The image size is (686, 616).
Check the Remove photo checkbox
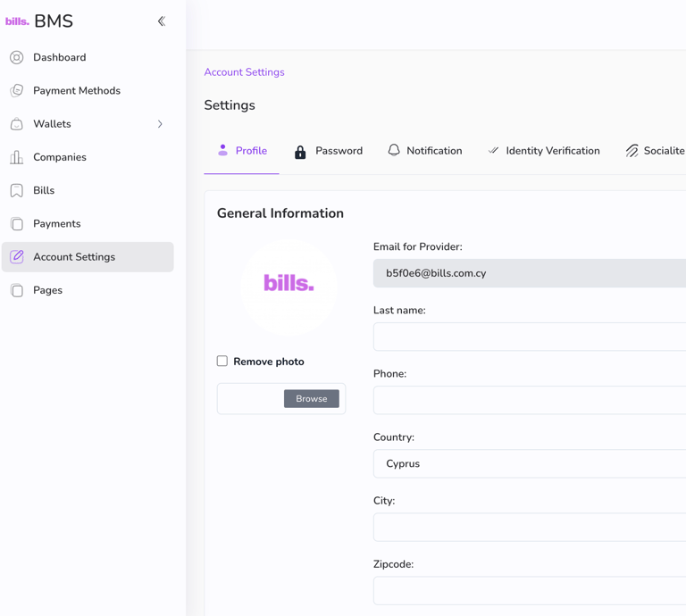(222, 361)
